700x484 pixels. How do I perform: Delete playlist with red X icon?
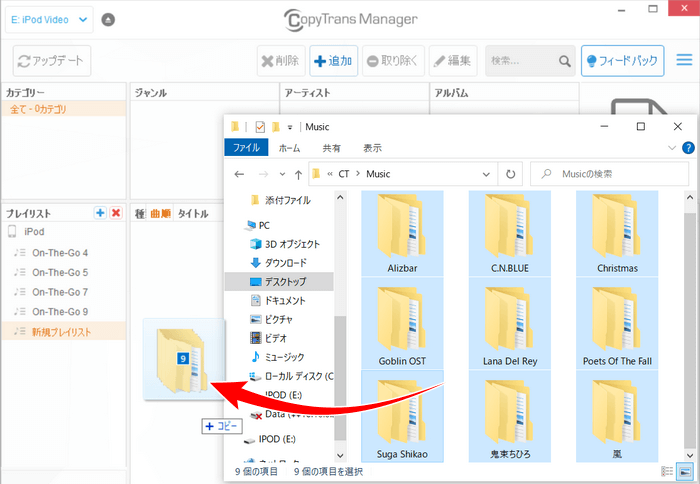click(116, 213)
